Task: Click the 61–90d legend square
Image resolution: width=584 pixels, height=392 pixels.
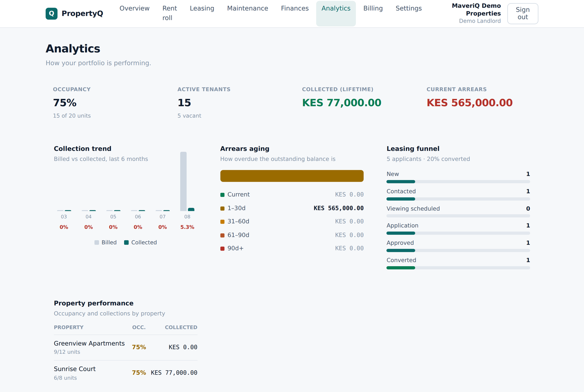Action: click(222, 235)
